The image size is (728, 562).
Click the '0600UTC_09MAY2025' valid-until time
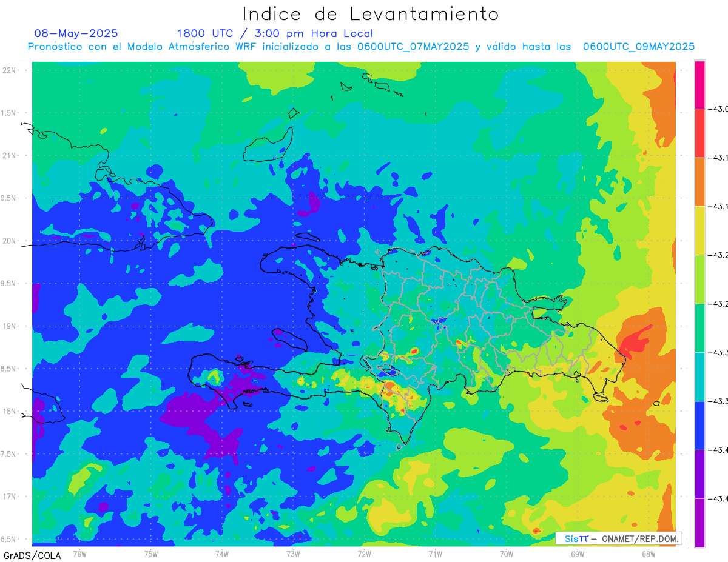(x=639, y=47)
